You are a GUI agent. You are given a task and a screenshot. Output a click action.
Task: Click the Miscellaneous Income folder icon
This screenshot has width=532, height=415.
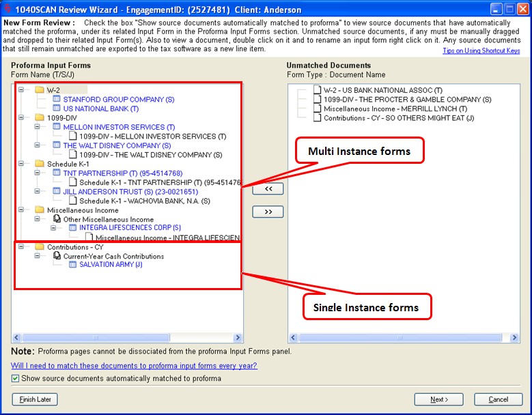click(40, 210)
